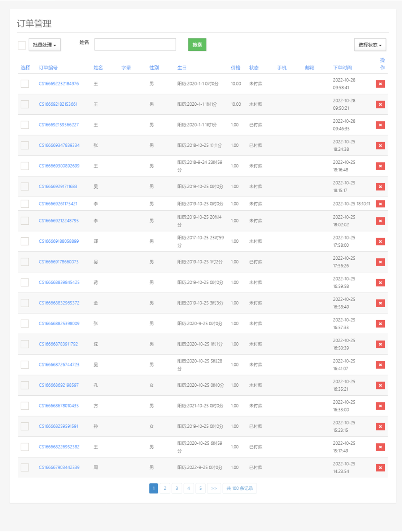The width and height of the screenshot is (402, 532).
Task: Go to page 5
Action: [x=200, y=488]
